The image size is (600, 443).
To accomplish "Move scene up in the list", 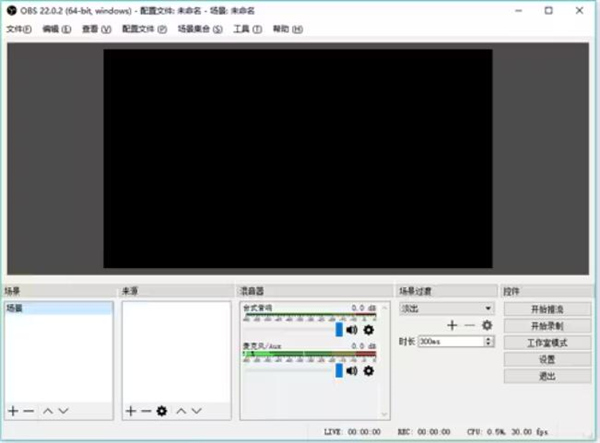I will [47, 411].
